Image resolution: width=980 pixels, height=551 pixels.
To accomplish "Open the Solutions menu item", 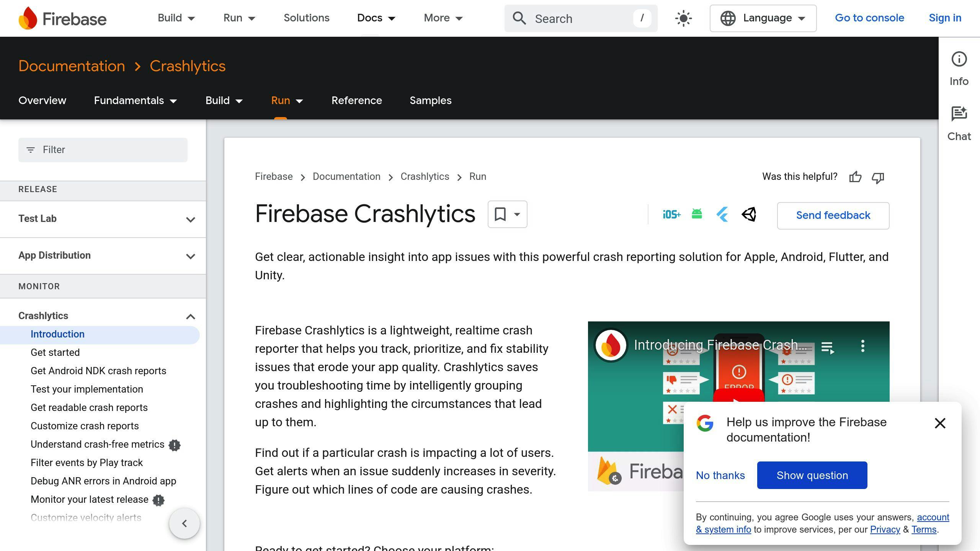I will [x=306, y=18].
